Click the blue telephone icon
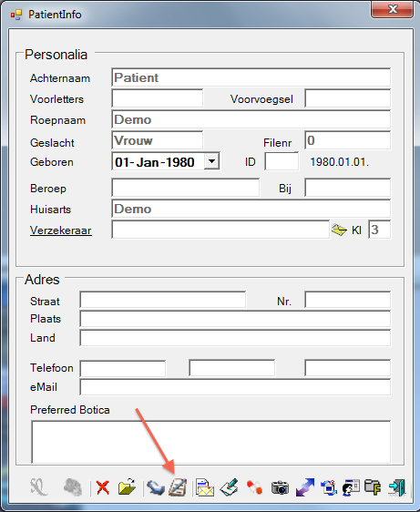 (156, 487)
